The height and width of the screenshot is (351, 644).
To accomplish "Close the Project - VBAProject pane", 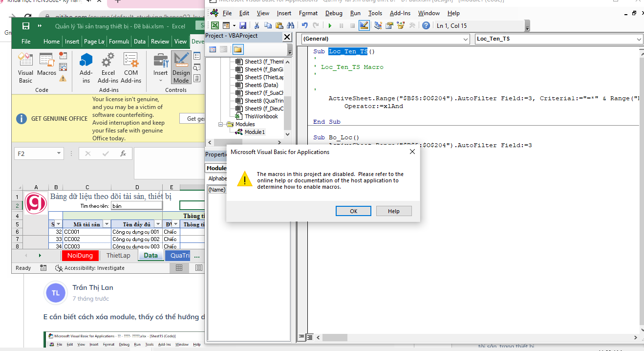I will coord(287,37).
